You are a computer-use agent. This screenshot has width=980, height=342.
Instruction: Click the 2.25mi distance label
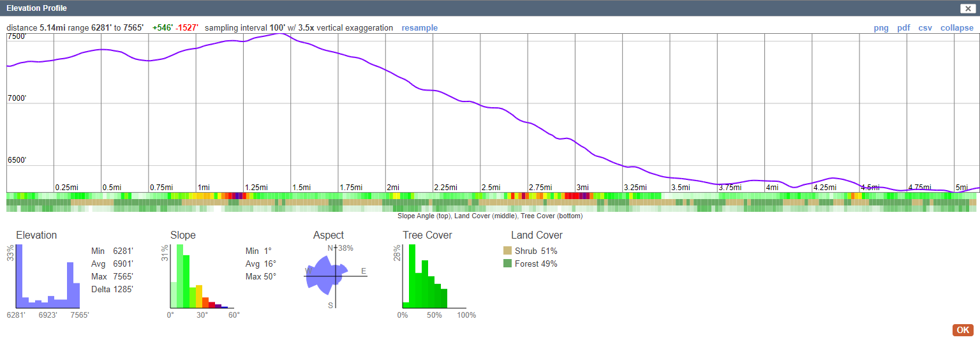446,188
